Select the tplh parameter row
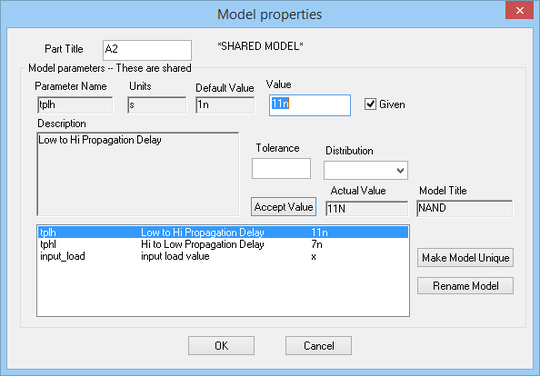This screenshot has width=540, height=376. [x=223, y=232]
